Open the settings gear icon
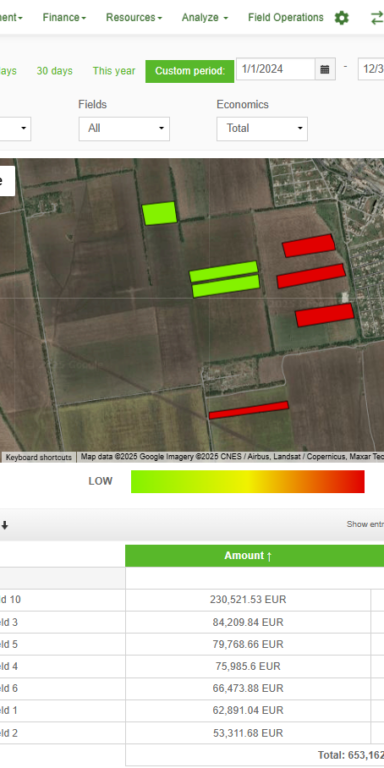384x768 pixels. (x=341, y=18)
